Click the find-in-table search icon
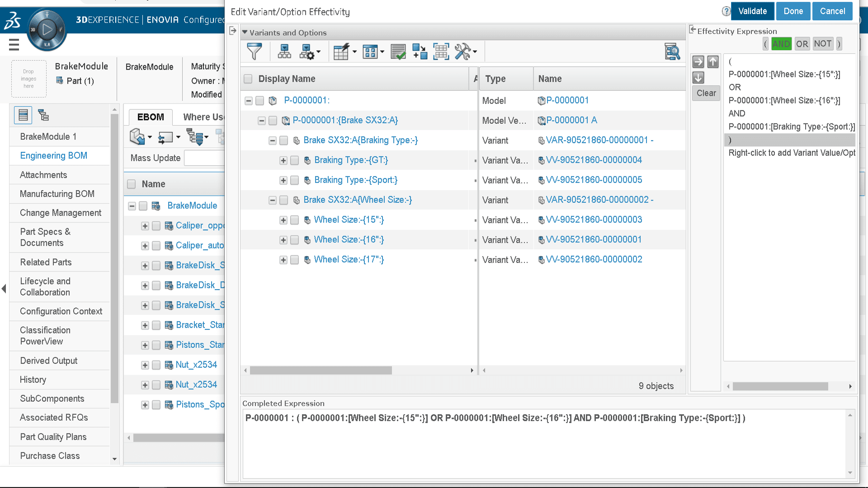The height and width of the screenshot is (488, 868). 672,52
